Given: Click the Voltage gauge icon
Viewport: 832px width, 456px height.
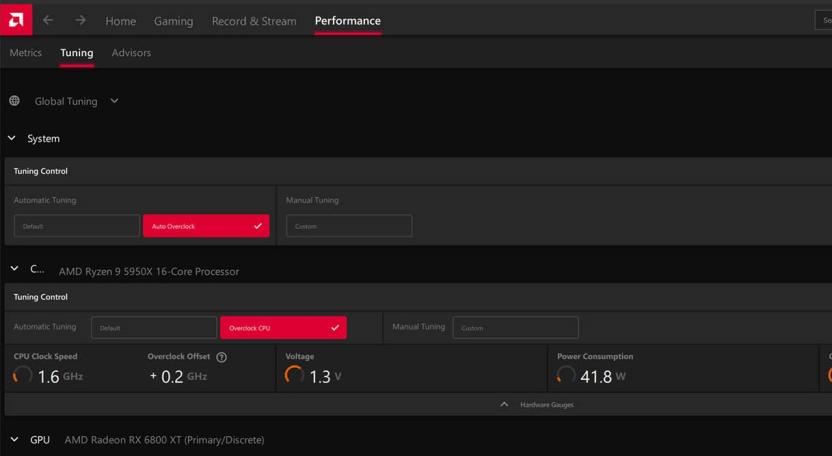Looking at the screenshot, I should pyautogui.click(x=294, y=375).
